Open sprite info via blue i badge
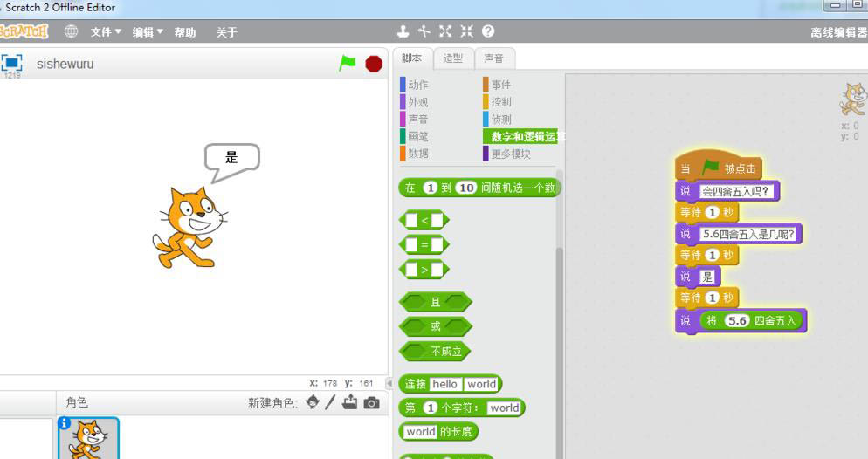Viewport: 868px width, 459px height. click(64, 423)
